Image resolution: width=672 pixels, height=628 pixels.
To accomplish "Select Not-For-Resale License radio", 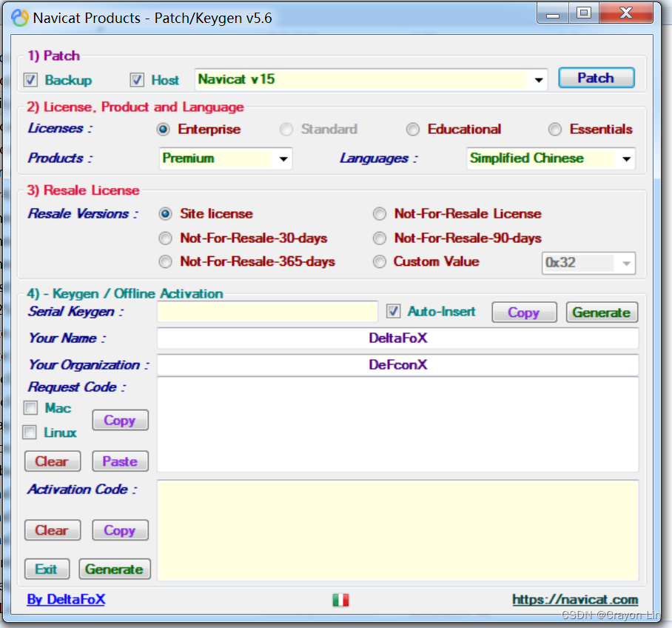I will click(380, 213).
